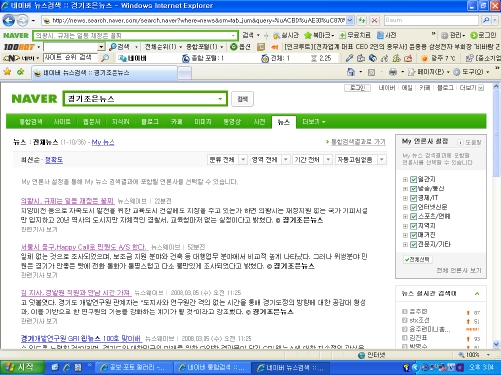Click the pencil icon on the rank toolbar
This screenshot has height=375, width=501.
click(x=349, y=58)
